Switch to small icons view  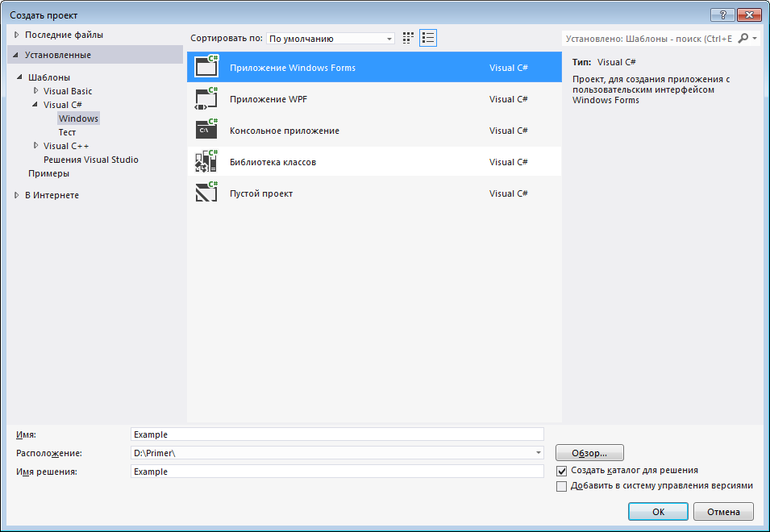(x=408, y=38)
